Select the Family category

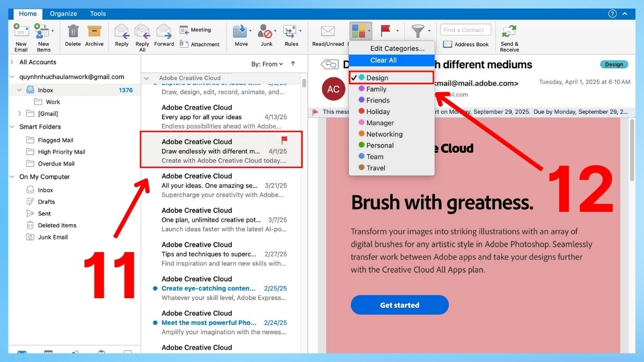point(392,89)
